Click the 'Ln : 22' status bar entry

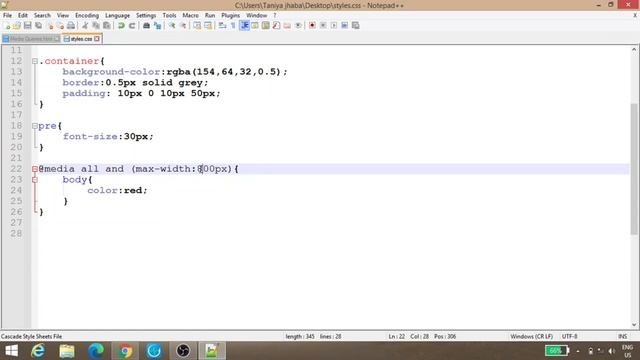(x=397, y=337)
